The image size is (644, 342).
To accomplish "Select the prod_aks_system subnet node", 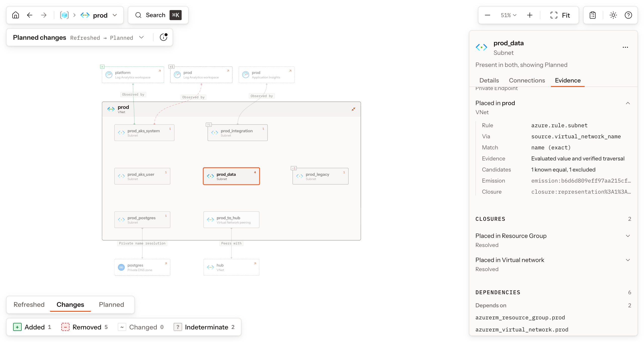I will [x=144, y=133].
